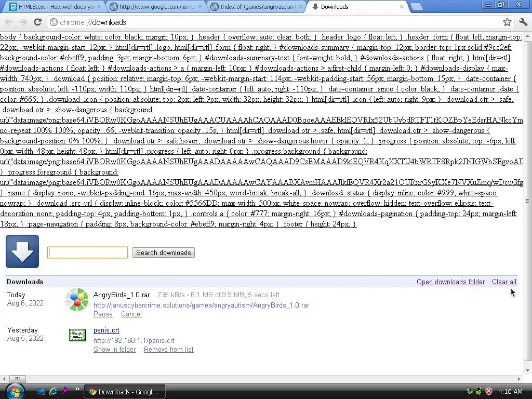
Task: Click the green tray icon next to the shield
Action: (x=478, y=391)
